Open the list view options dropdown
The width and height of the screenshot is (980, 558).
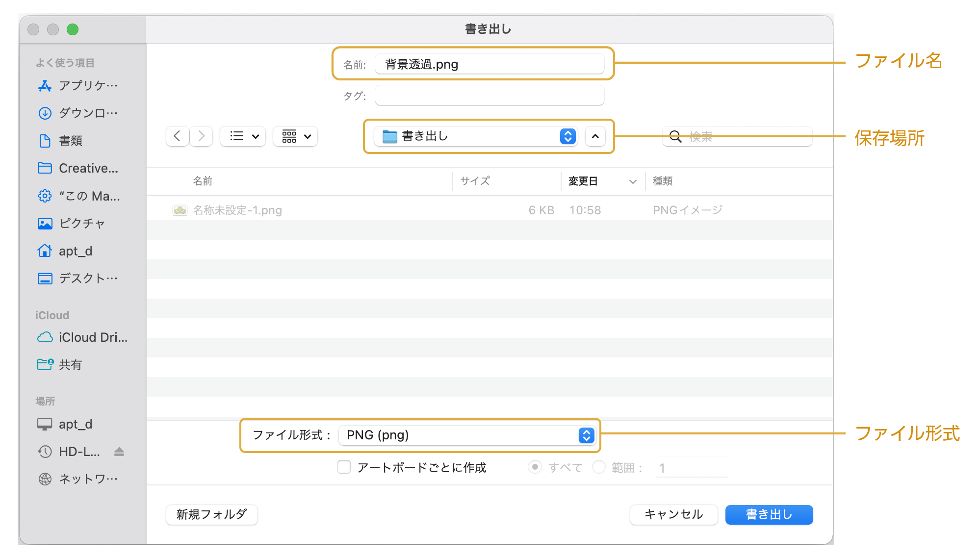tap(243, 136)
